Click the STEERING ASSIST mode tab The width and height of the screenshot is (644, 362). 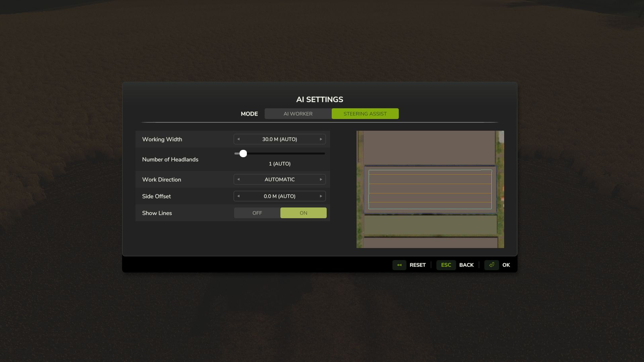365,114
